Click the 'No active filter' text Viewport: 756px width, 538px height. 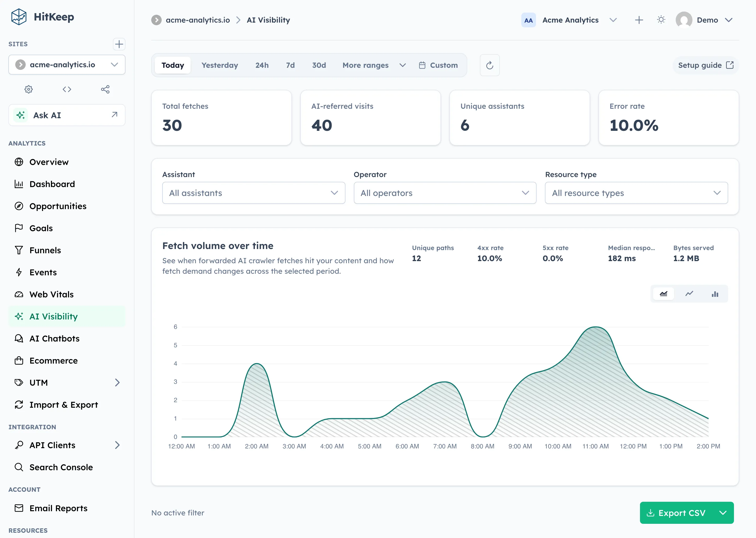178,513
